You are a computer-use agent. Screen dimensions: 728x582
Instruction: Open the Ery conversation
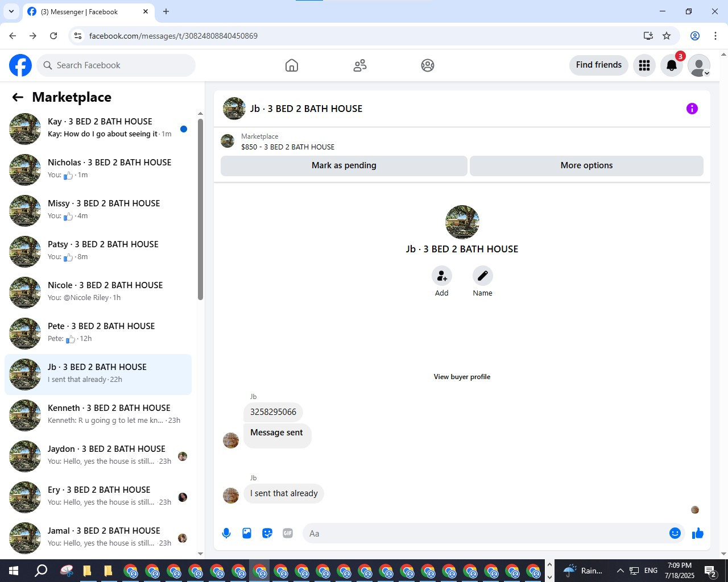point(98,497)
